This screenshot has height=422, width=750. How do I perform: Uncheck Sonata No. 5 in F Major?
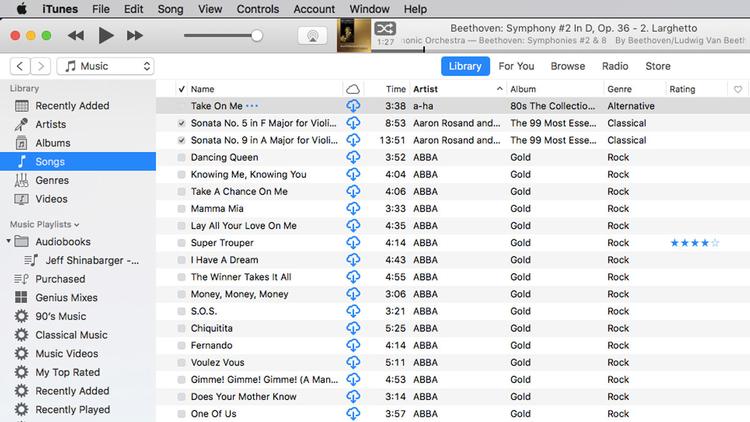click(181, 123)
